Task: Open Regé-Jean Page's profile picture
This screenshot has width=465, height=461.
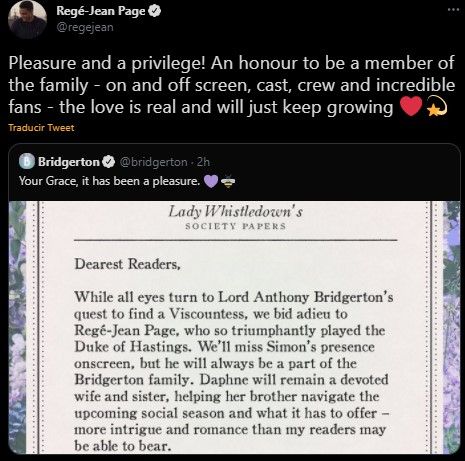Action: (x=27, y=20)
